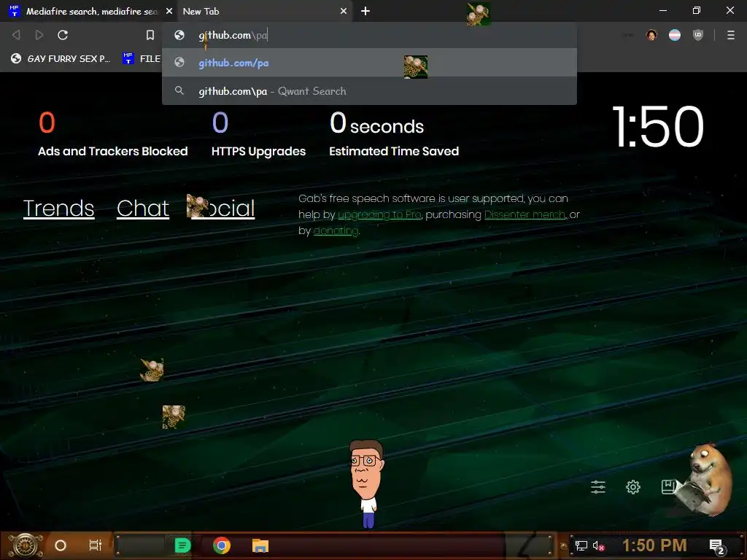
Task: Bookmark this page with the bookmark icon
Action: (150, 35)
